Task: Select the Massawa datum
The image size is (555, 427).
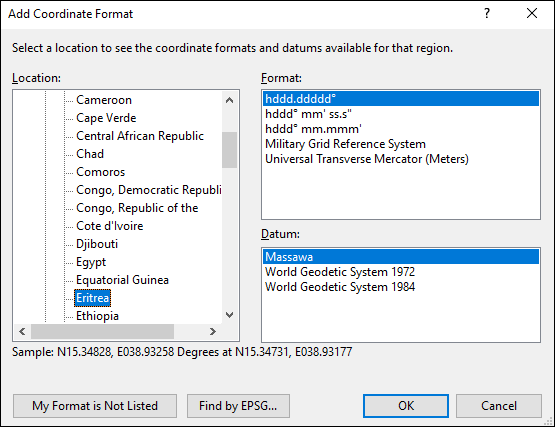Action: coord(401,257)
